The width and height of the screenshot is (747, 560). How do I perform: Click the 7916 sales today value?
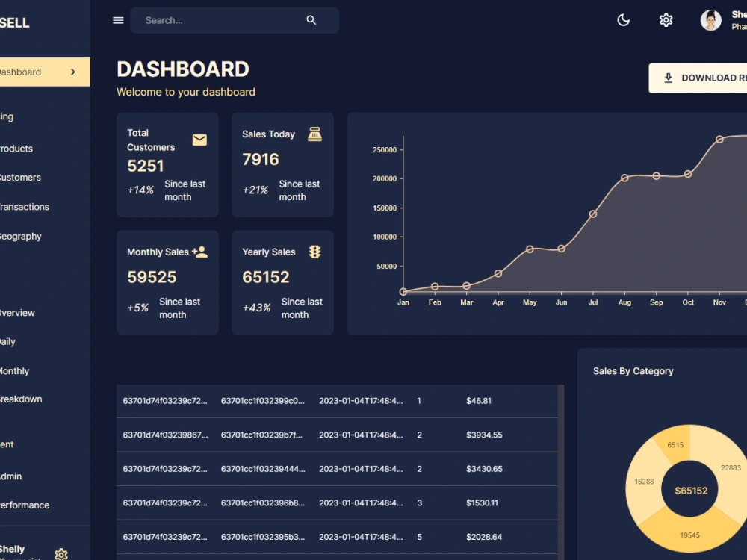click(x=261, y=159)
